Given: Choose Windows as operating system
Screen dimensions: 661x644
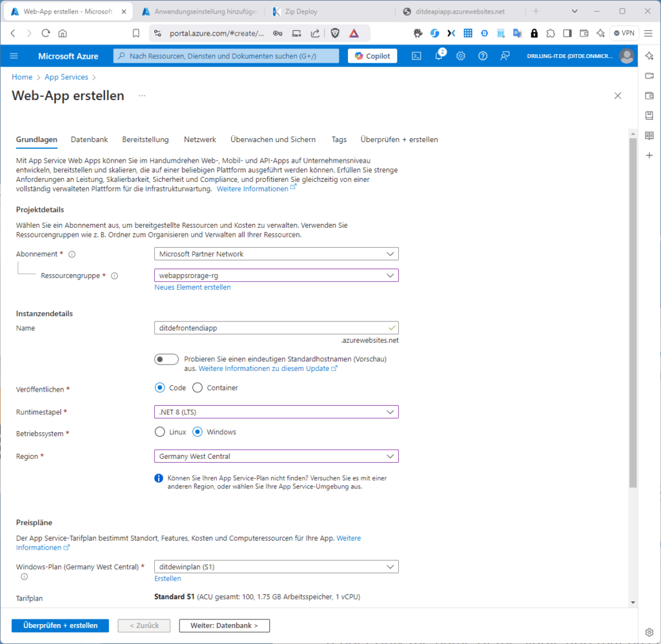Looking at the screenshot, I should click(198, 432).
